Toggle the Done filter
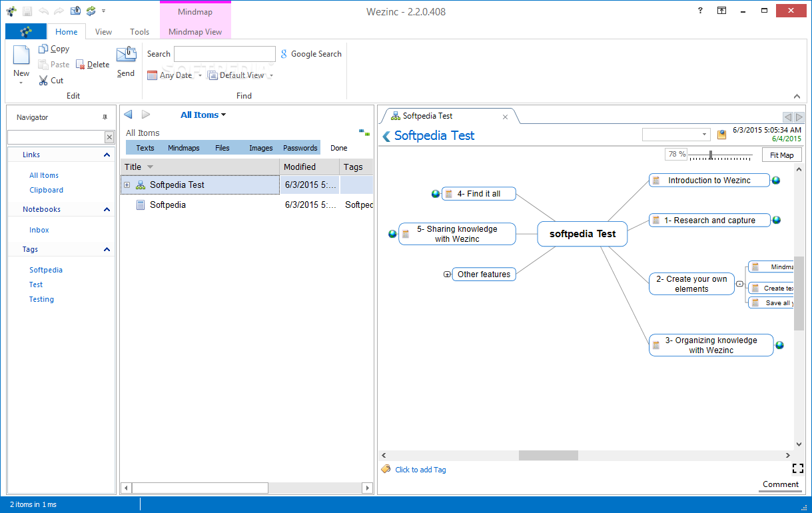The height and width of the screenshot is (513, 812). tap(339, 148)
